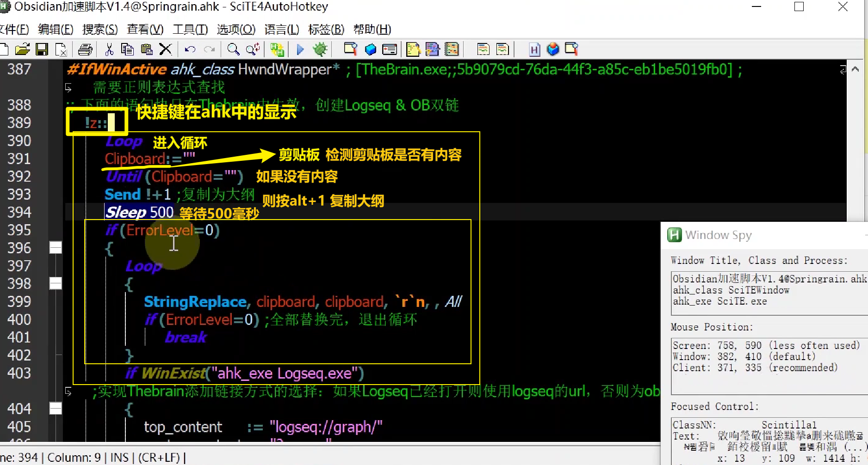Click the #IfWinActive directive on line 387
This screenshot has height=465, width=868.
pyautogui.click(x=117, y=69)
